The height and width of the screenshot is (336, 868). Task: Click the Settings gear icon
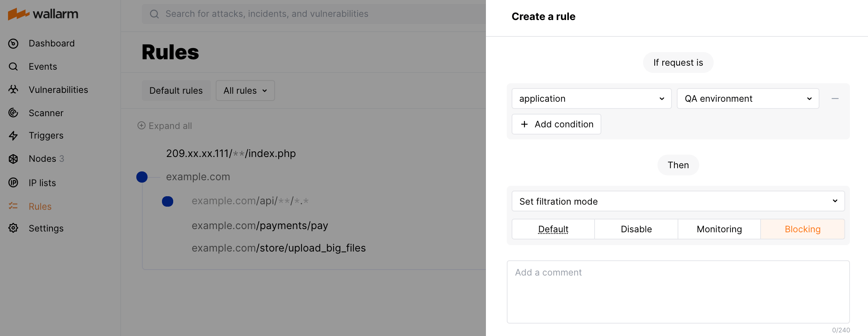13,228
